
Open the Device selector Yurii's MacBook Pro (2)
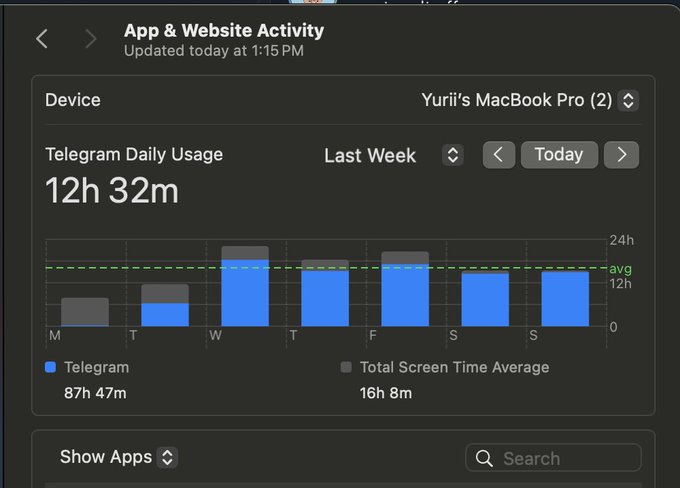pyautogui.click(x=530, y=100)
